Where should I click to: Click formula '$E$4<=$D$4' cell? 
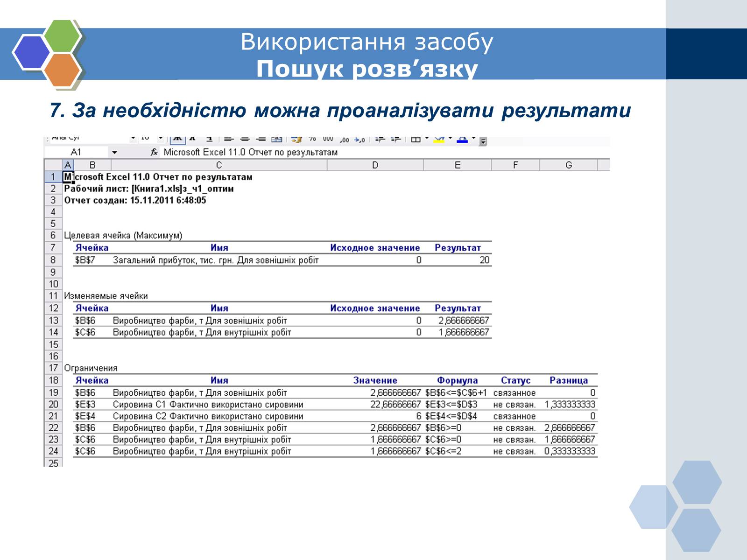coord(451,416)
